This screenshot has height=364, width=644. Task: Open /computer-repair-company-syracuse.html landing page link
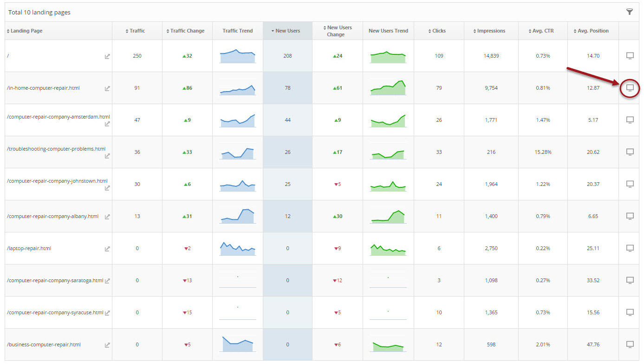55,312
